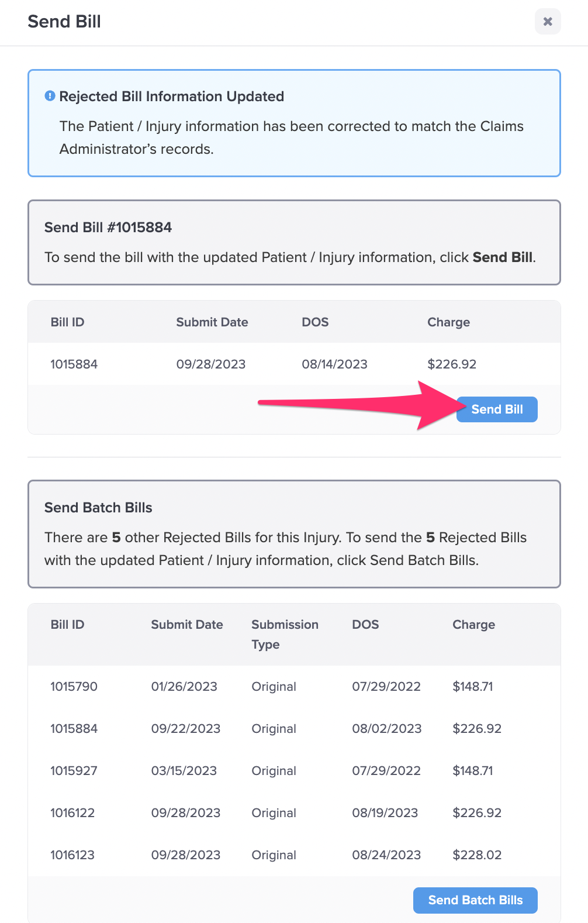This screenshot has height=923, width=588.
Task: Select bill row 1016123 in the batch table
Action: [x=72, y=855]
